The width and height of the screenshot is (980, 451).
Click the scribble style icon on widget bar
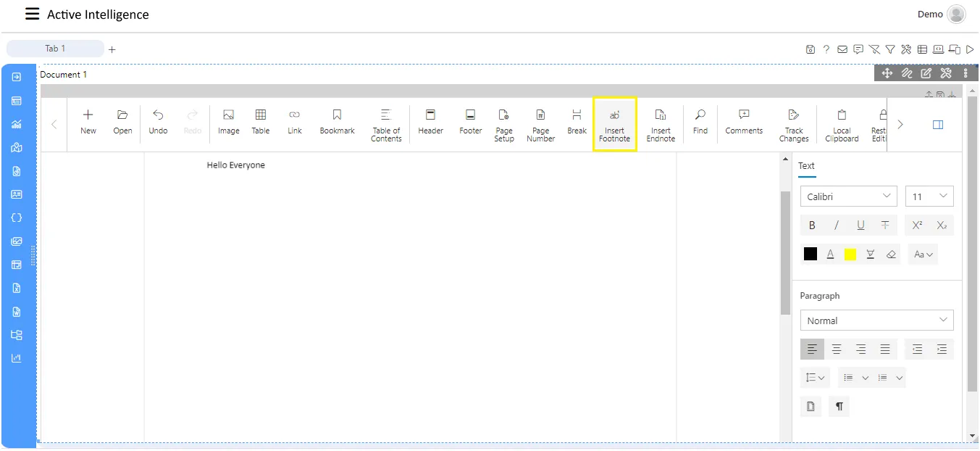click(x=906, y=73)
